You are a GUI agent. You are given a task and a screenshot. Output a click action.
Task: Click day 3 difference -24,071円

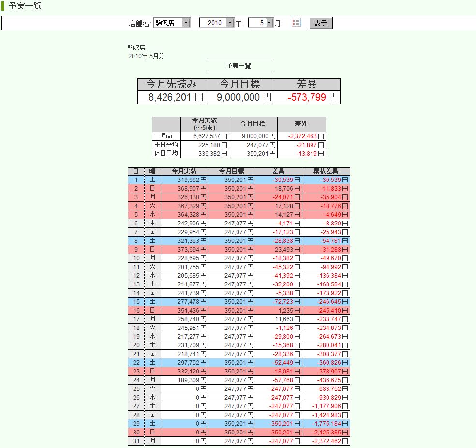click(279, 197)
